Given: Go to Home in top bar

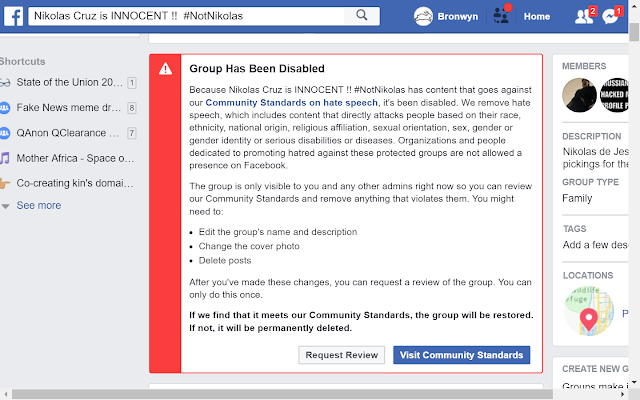Looking at the screenshot, I should [x=537, y=16].
